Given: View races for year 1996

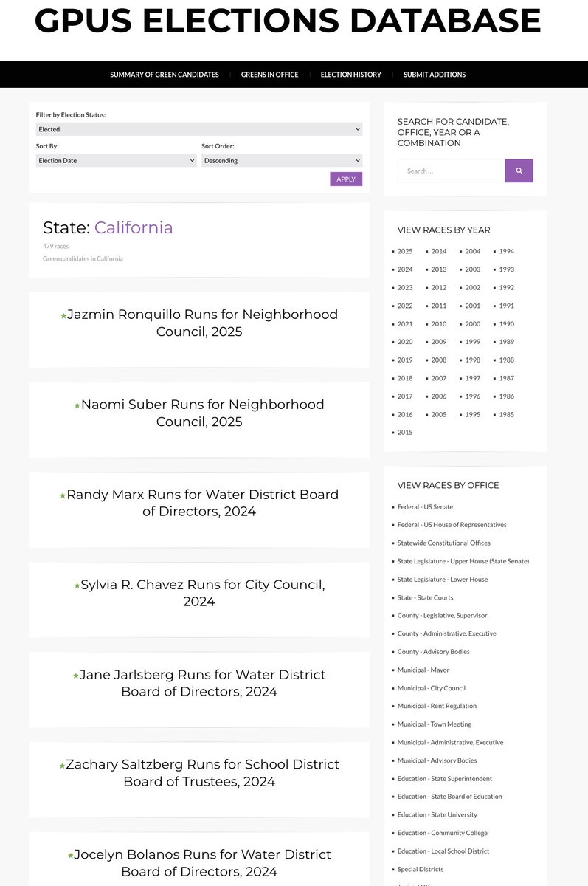Looking at the screenshot, I should [x=472, y=396].
